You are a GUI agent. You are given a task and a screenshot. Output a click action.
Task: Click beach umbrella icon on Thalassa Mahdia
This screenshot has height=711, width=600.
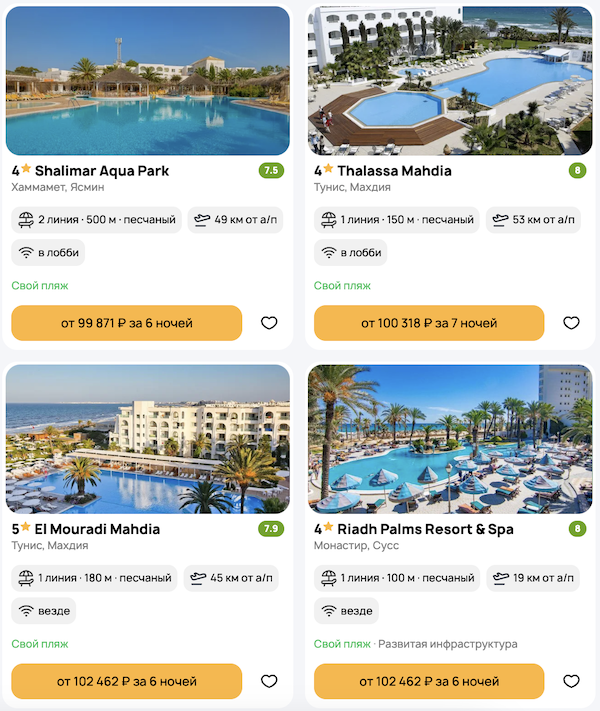(327, 220)
